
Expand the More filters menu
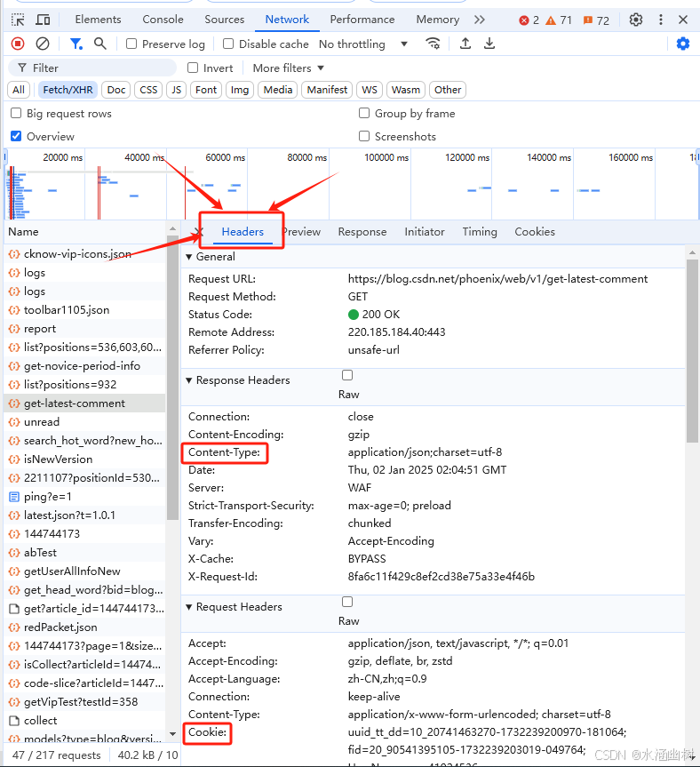289,68
